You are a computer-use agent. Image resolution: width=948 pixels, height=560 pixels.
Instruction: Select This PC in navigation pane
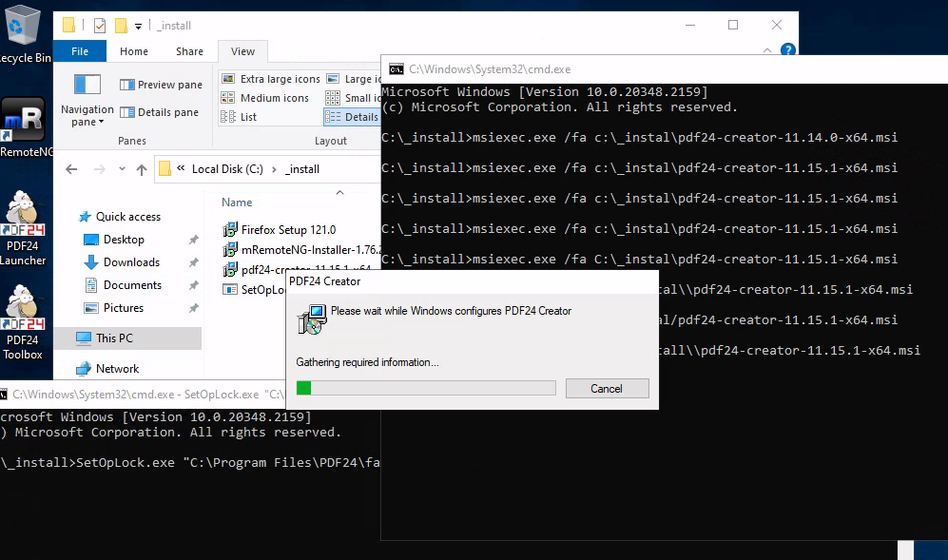pos(127,338)
